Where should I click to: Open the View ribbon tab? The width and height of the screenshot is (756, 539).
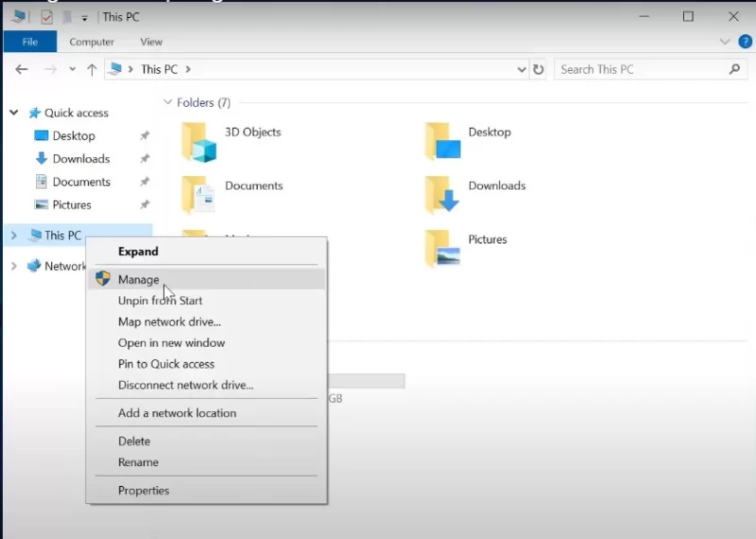(x=151, y=42)
